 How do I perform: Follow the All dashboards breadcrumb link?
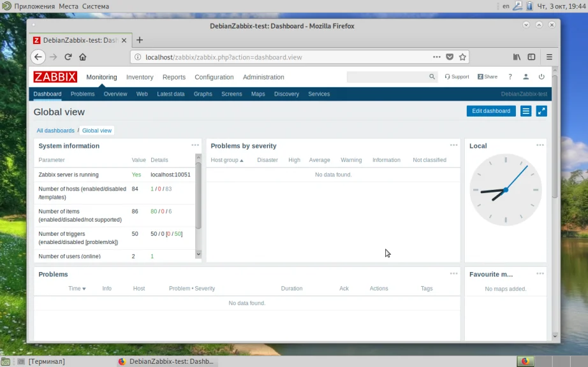point(55,131)
